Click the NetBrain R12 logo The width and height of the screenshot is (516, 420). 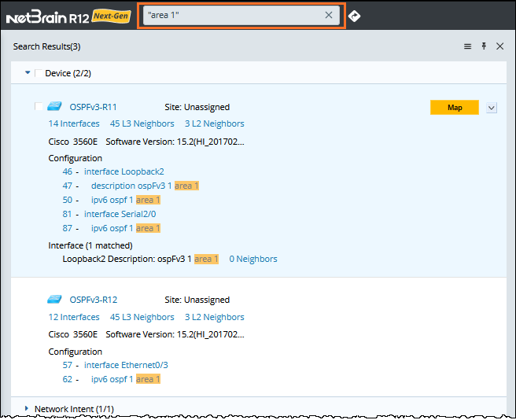tap(67, 16)
